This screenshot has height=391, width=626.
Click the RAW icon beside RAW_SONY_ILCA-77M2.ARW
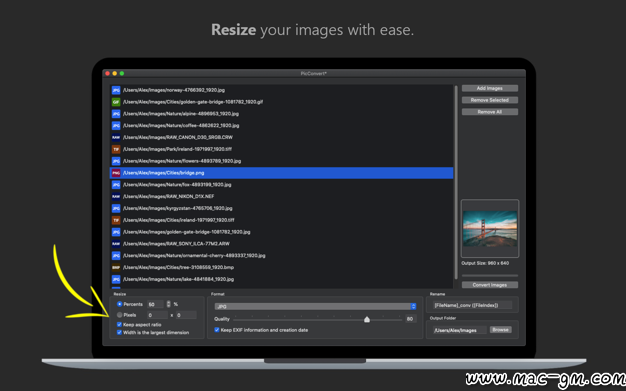[116, 244]
